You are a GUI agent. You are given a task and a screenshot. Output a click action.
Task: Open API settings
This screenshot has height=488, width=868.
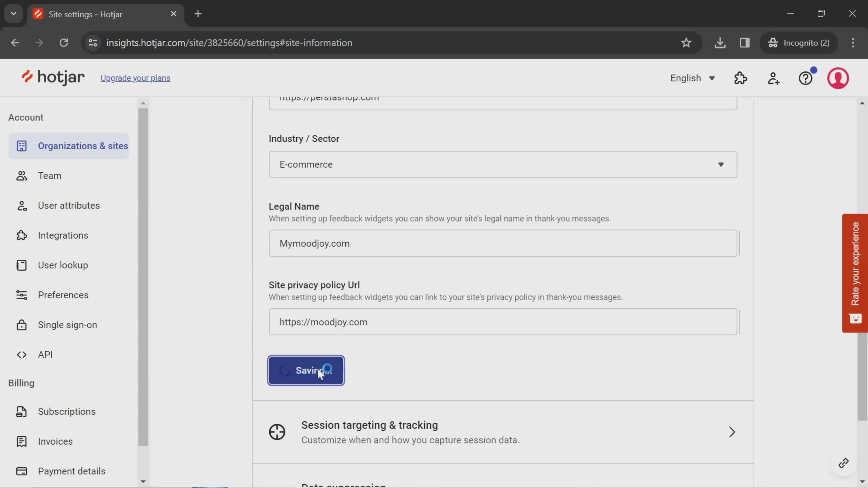[45, 355]
